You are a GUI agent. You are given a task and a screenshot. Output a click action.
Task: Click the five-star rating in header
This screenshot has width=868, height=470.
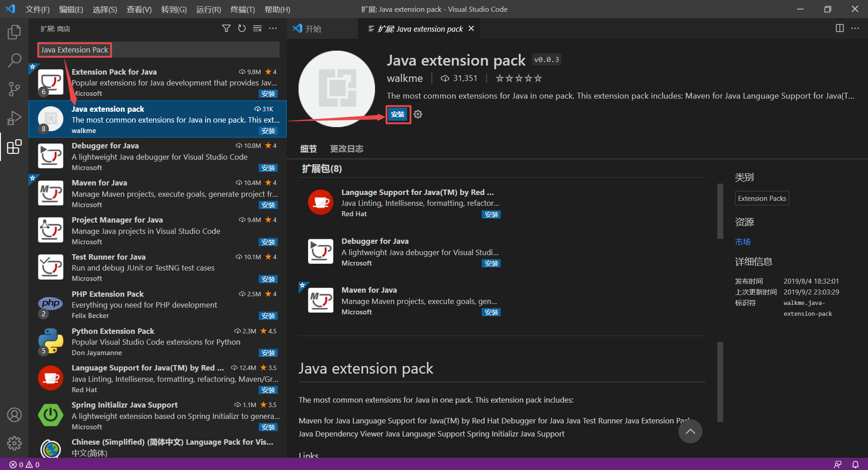coord(519,78)
